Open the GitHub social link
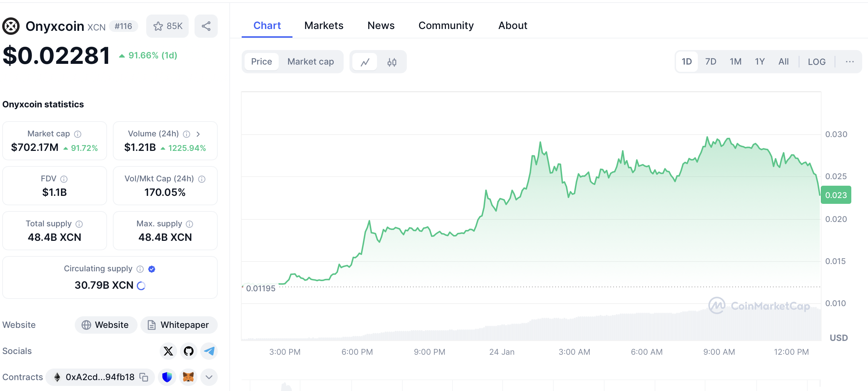 click(x=189, y=351)
